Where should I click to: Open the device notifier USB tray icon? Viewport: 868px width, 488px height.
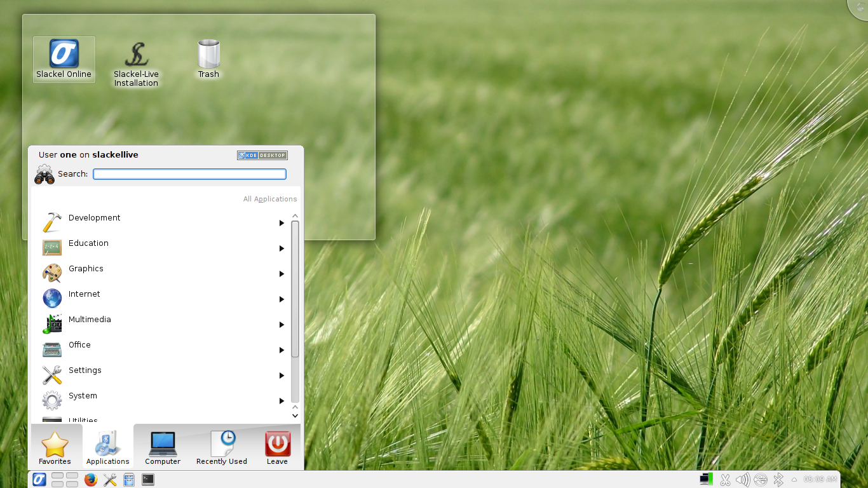[x=761, y=479]
